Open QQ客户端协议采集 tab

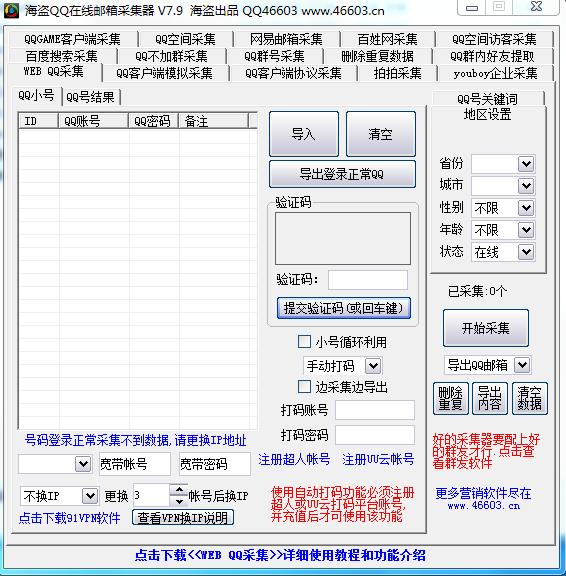coord(293,73)
